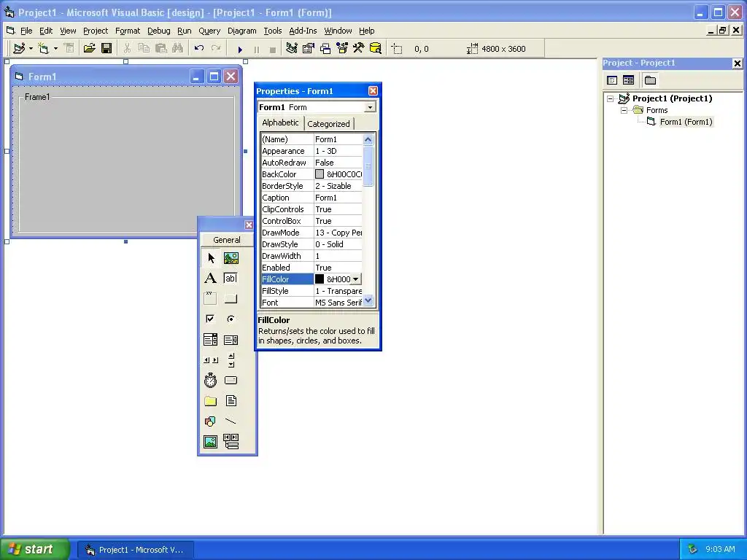Open Form Layout Window from toolbar
This screenshot has height=560, width=747.
click(325, 49)
